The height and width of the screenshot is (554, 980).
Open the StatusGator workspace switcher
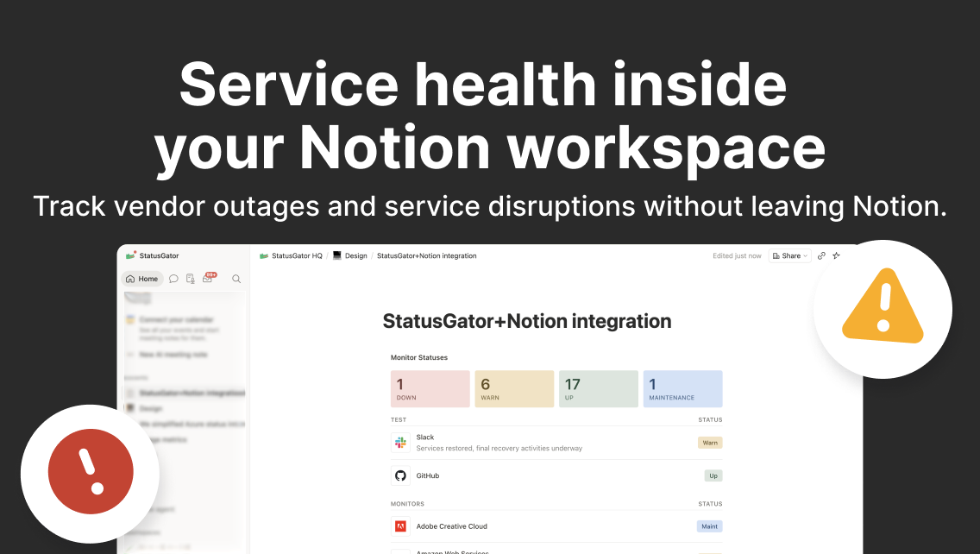(x=153, y=255)
